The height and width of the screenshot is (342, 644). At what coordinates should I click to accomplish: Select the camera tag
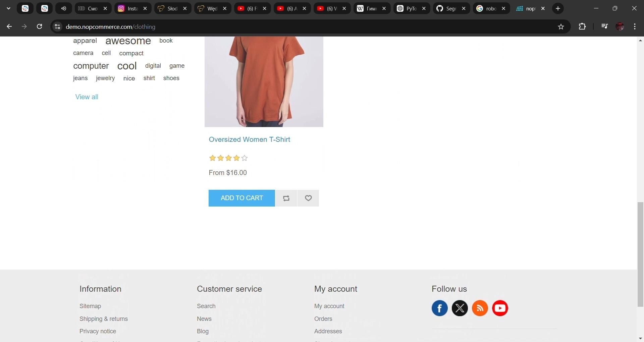(83, 53)
